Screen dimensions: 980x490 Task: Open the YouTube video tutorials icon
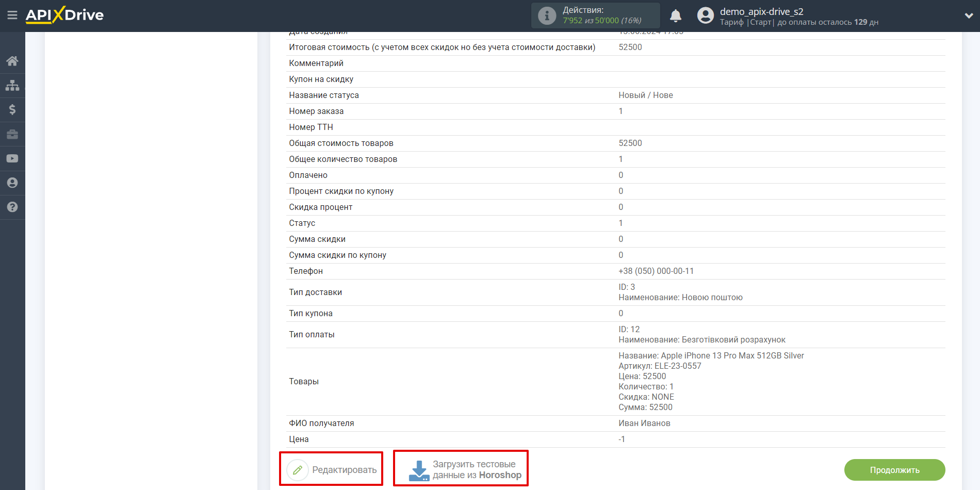(12, 158)
